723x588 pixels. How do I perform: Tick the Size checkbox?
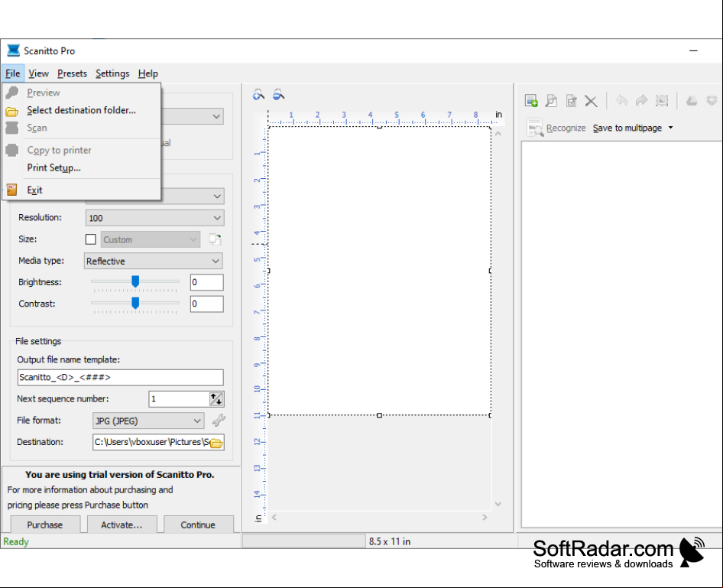coord(91,239)
